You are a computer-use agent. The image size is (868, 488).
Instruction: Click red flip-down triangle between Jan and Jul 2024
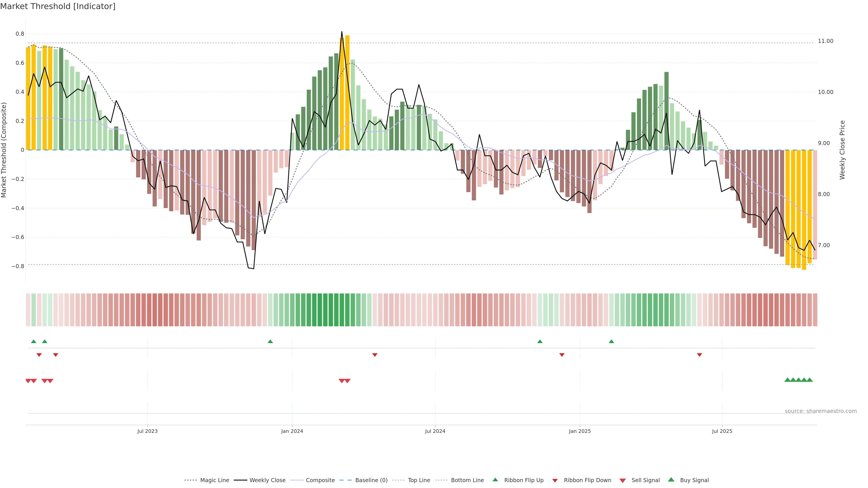click(x=375, y=355)
